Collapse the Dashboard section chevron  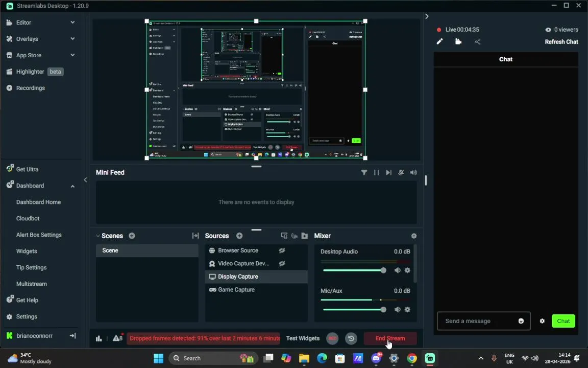click(72, 186)
